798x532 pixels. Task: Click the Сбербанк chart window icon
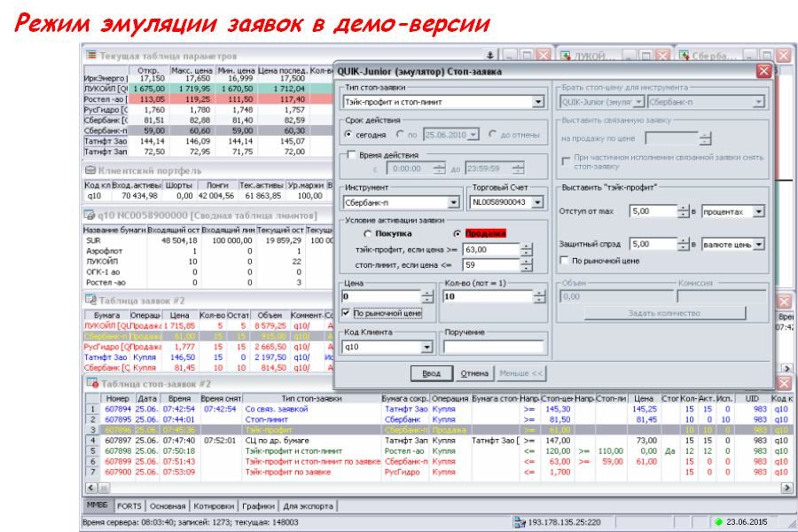click(x=684, y=56)
